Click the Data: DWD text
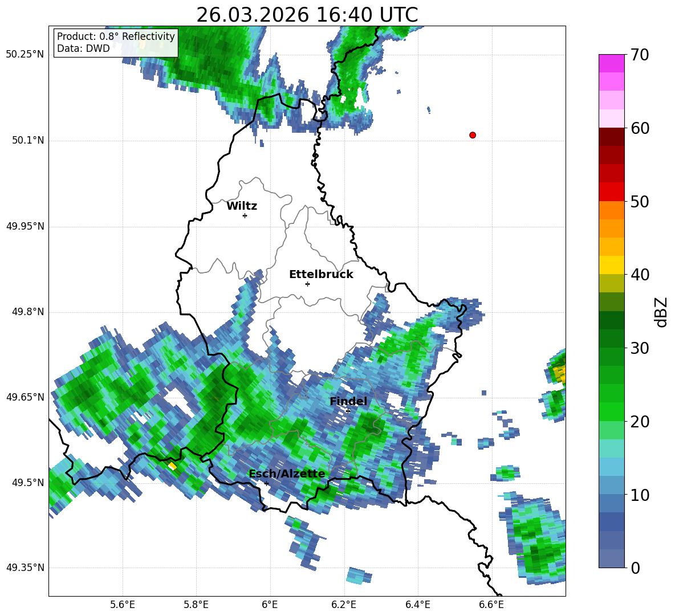The width and height of the screenshot is (675, 616). [83, 48]
